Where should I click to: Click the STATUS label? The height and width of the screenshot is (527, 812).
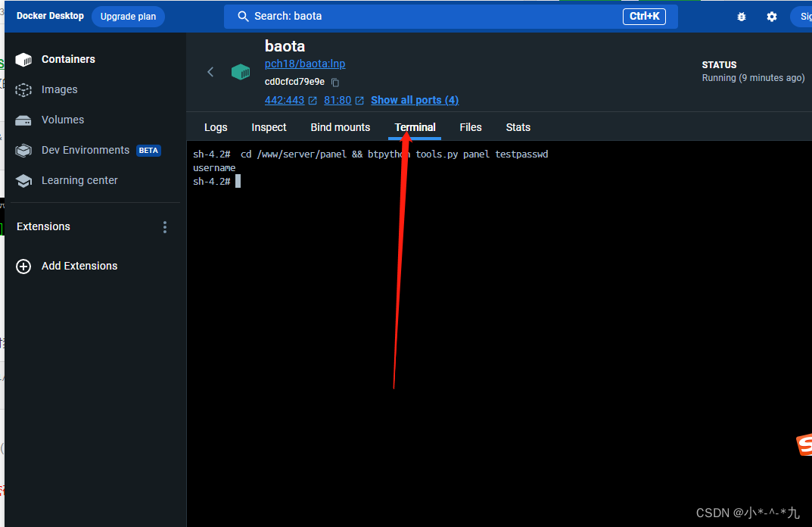719,65
